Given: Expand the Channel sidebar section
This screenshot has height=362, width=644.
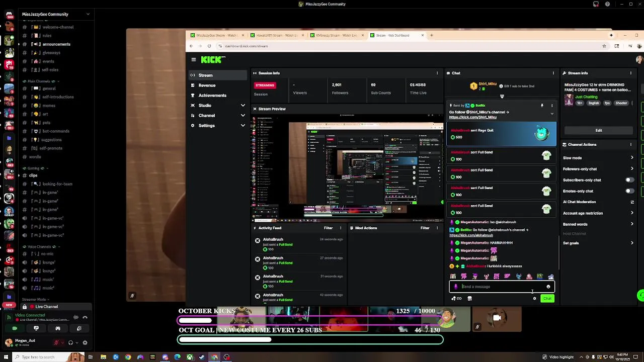Looking at the screenshot, I should (x=243, y=116).
